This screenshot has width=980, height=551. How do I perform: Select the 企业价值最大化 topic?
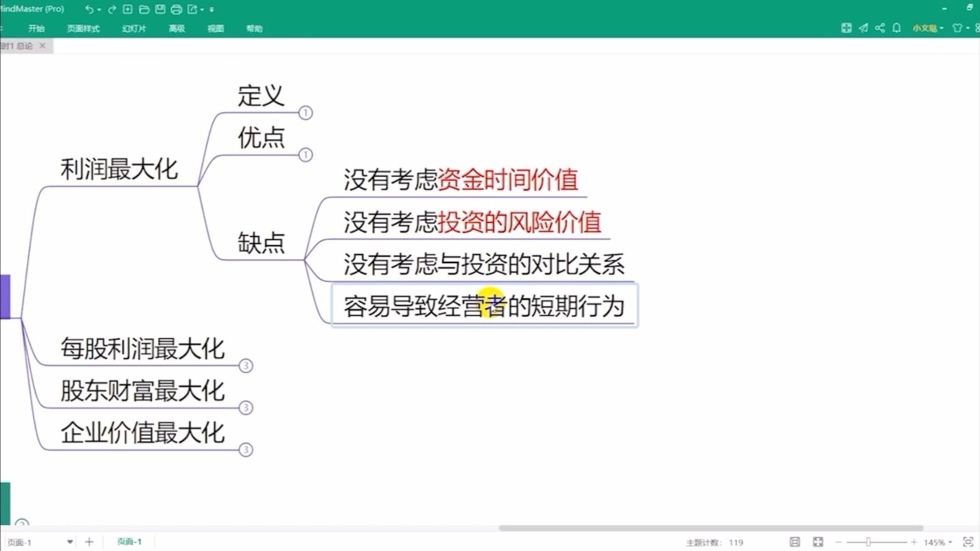pos(143,433)
